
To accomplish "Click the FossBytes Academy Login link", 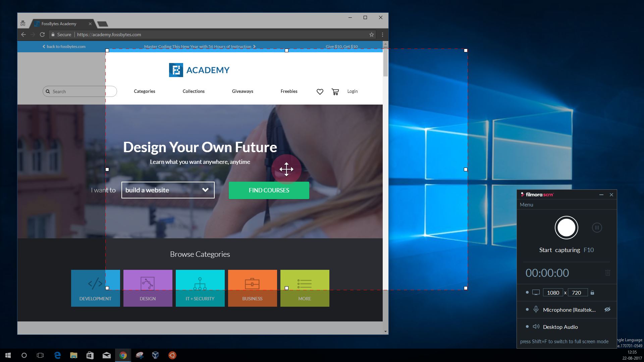I will (353, 91).
